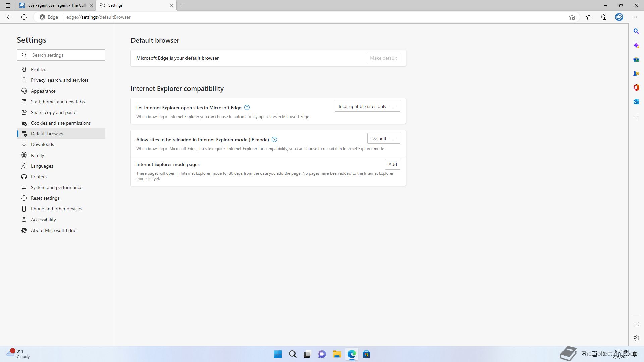
Task: Open the Collections icon in toolbar
Action: 604,17
